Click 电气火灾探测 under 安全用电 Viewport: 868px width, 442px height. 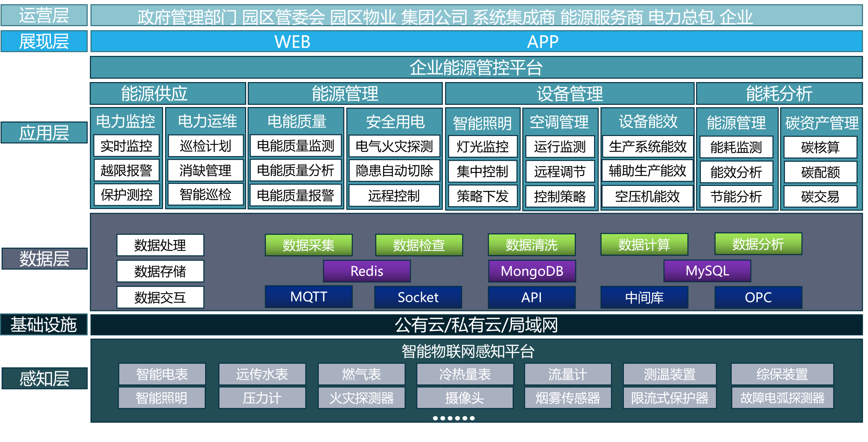(x=394, y=145)
